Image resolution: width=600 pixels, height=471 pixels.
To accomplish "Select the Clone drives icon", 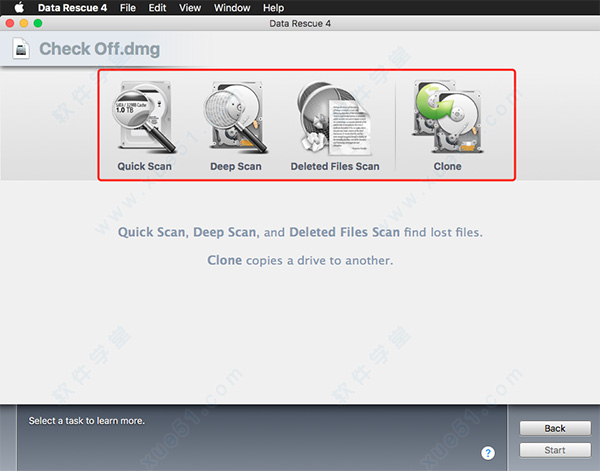I will (x=447, y=117).
